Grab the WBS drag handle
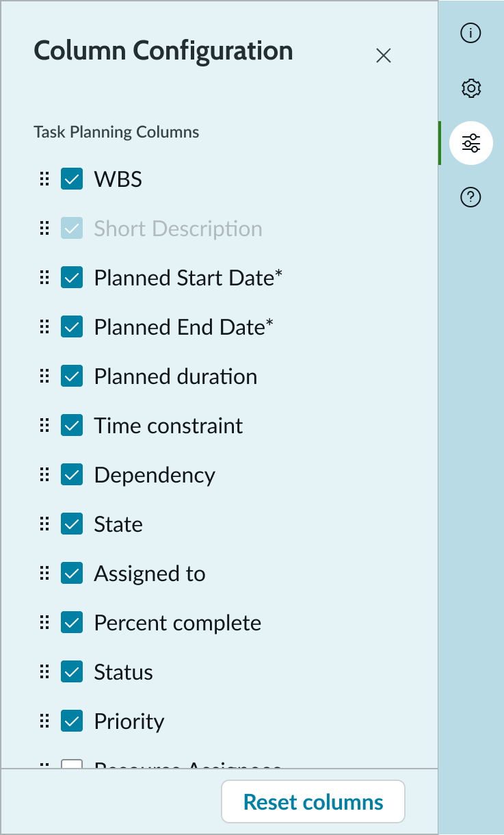Viewport: 504px width, 835px height. [x=44, y=179]
